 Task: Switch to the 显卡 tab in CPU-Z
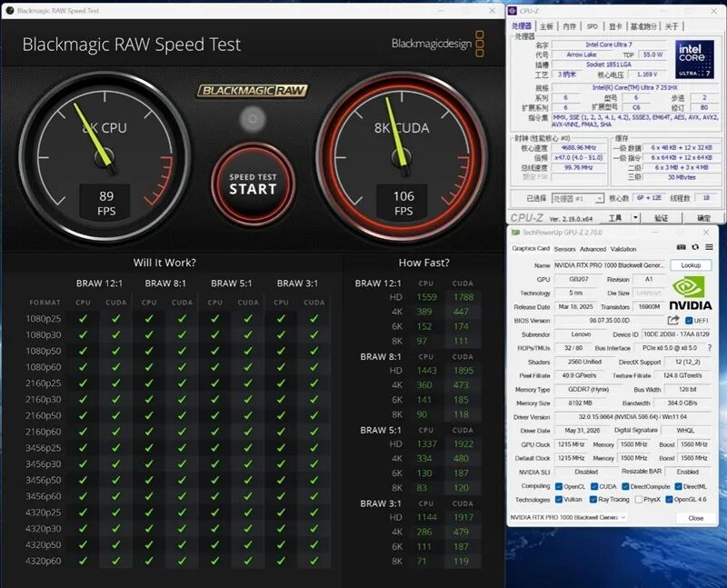[615, 26]
